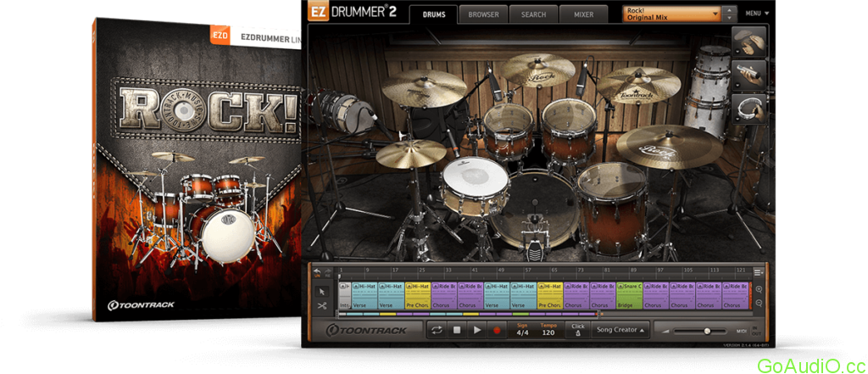Toggle the loop playback button

(x=437, y=330)
